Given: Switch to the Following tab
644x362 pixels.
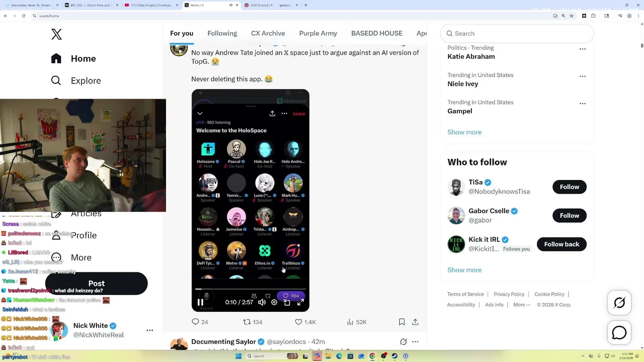Looking at the screenshot, I should (222, 33).
